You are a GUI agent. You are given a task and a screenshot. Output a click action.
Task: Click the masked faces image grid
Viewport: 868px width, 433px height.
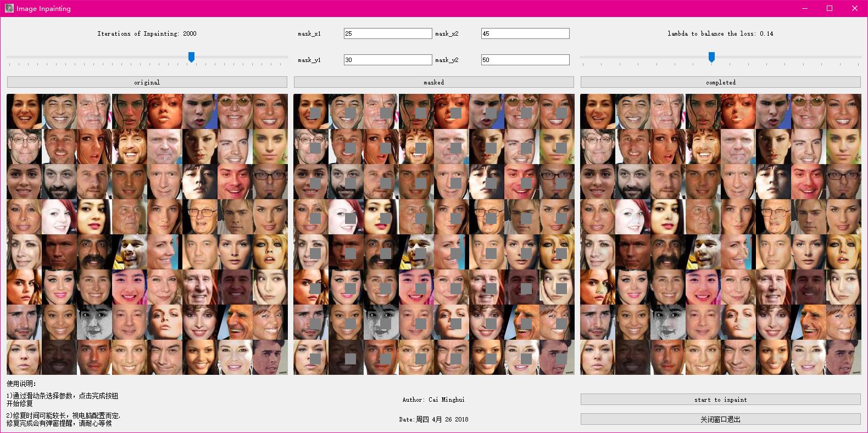[434, 234]
